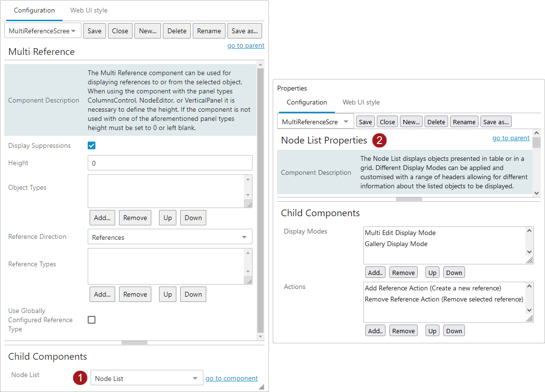Open the MultiReferenceScreen selector in left panel
The height and width of the screenshot is (392, 545).
(x=42, y=31)
